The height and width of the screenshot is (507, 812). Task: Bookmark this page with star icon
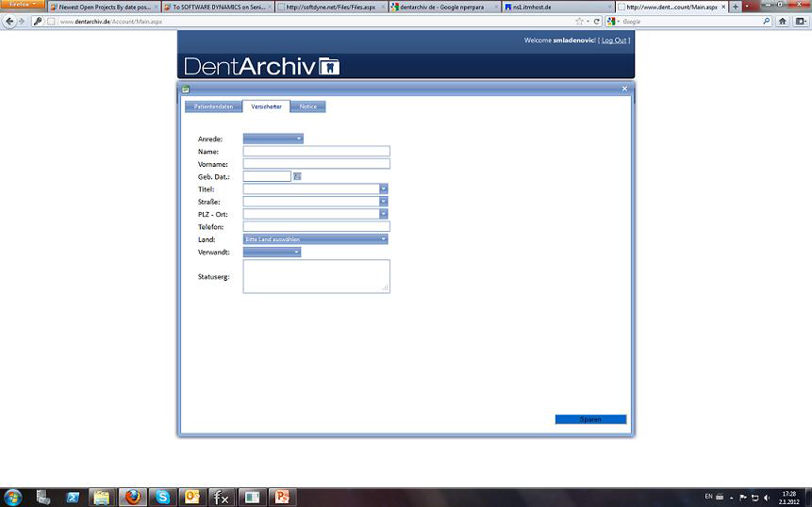click(x=579, y=22)
